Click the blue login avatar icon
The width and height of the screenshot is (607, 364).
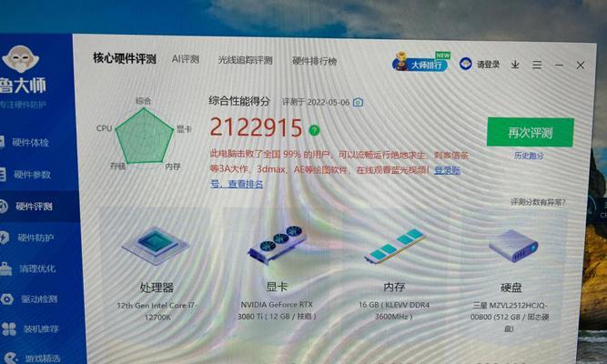[x=465, y=64]
